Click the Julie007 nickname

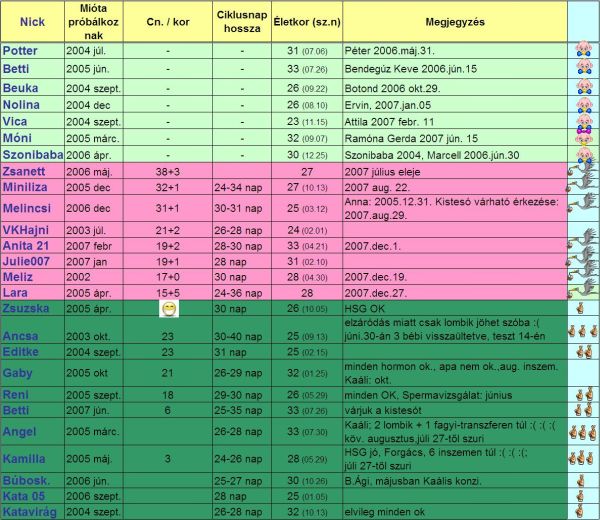coord(30,262)
